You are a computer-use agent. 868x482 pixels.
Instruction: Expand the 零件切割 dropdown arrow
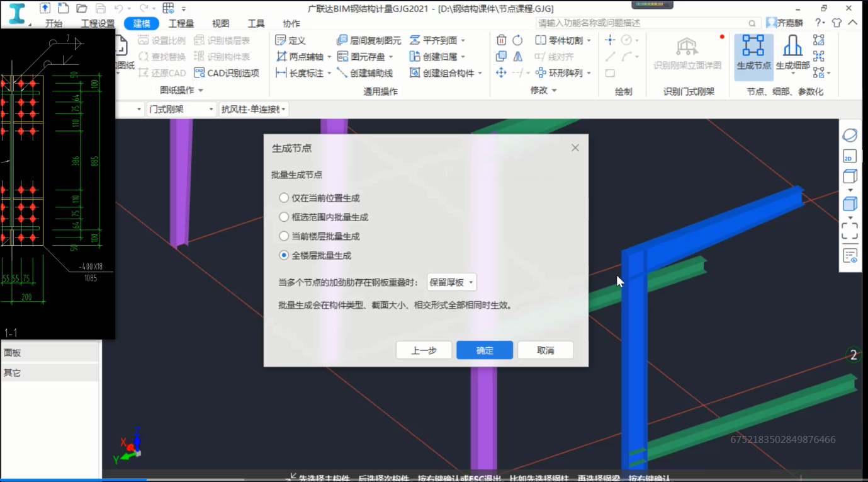(x=589, y=41)
